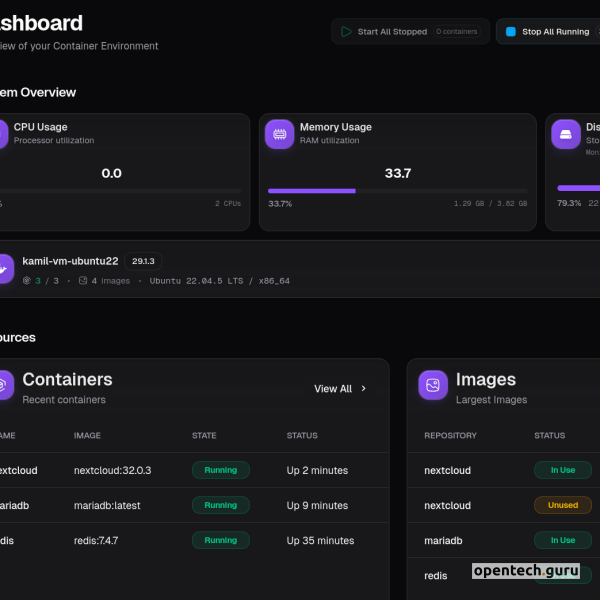
Task: Sort containers by the STATE column header
Action: pyautogui.click(x=204, y=436)
